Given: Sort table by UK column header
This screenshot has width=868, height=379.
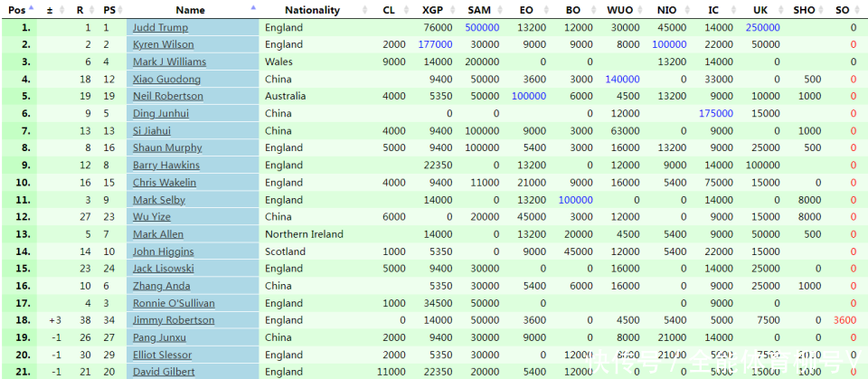Looking at the screenshot, I should (760, 10).
